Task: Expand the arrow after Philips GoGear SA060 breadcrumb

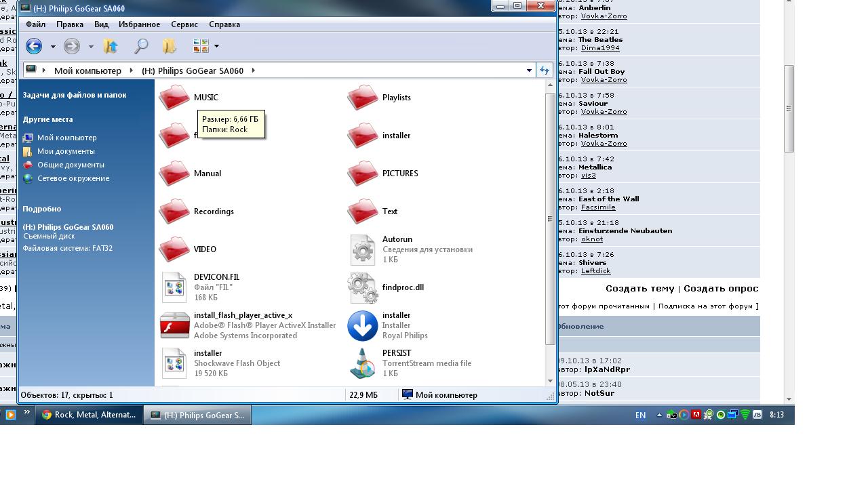Action: [253, 70]
